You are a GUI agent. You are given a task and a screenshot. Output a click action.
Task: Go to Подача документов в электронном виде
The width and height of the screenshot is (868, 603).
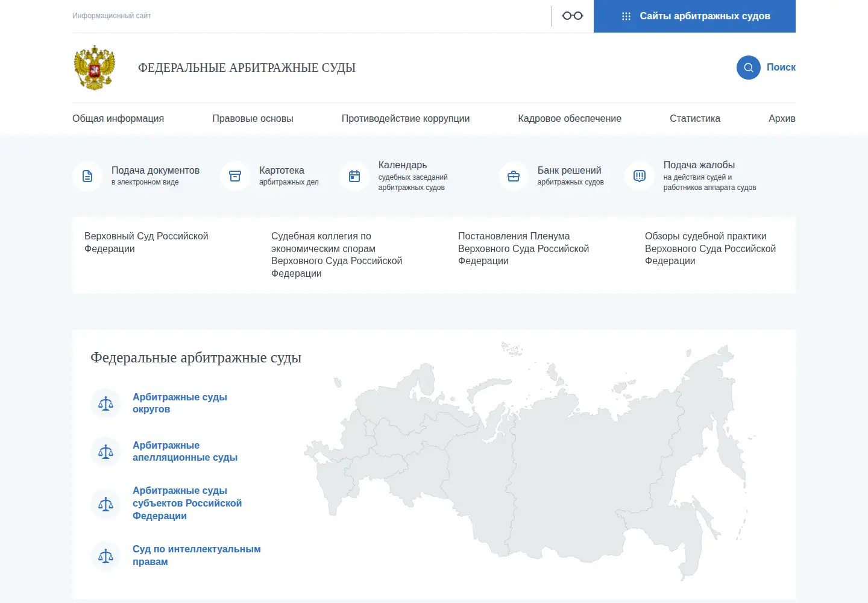(156, 175)
